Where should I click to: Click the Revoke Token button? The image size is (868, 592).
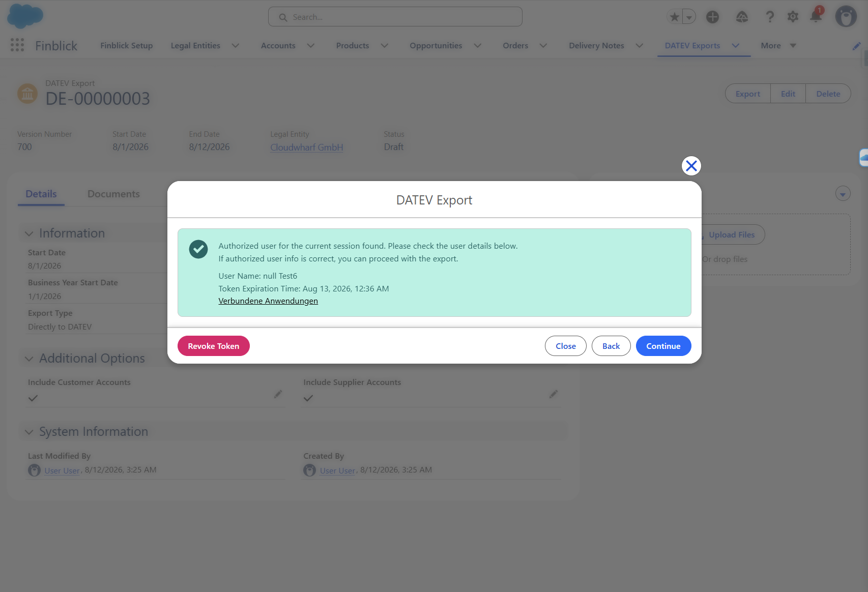[x=214, y=346]
